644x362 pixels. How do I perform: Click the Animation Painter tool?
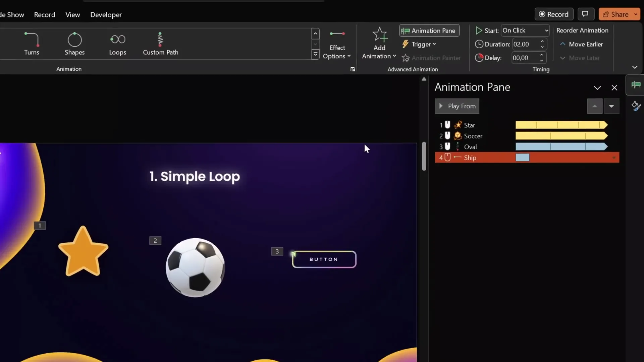click(x=431, y=58)
